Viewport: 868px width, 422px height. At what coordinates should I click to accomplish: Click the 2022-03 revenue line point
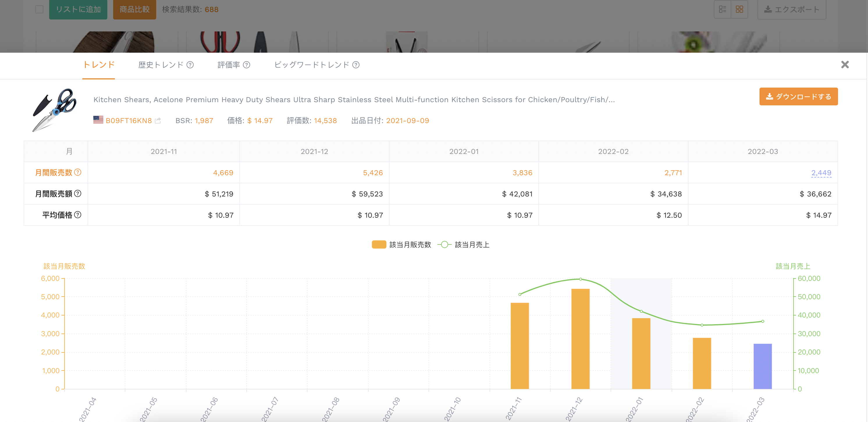coord(762,321)
